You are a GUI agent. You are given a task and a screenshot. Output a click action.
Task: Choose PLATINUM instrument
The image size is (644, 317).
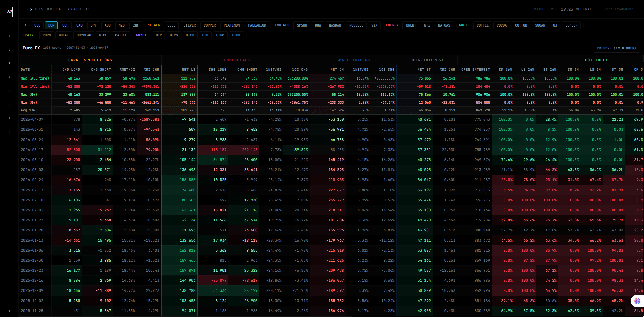(232, 25)
